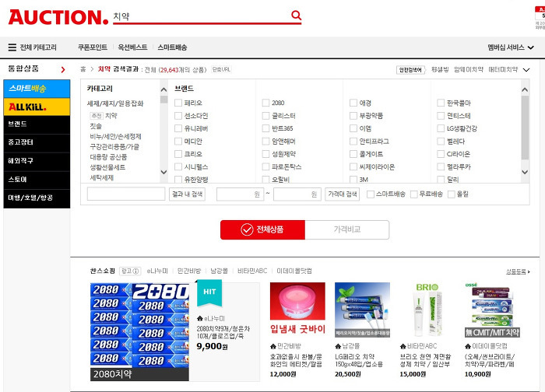
Task: Check the 2080 brand checkbox
Action: pyautogui.click(x=265, y=103)
